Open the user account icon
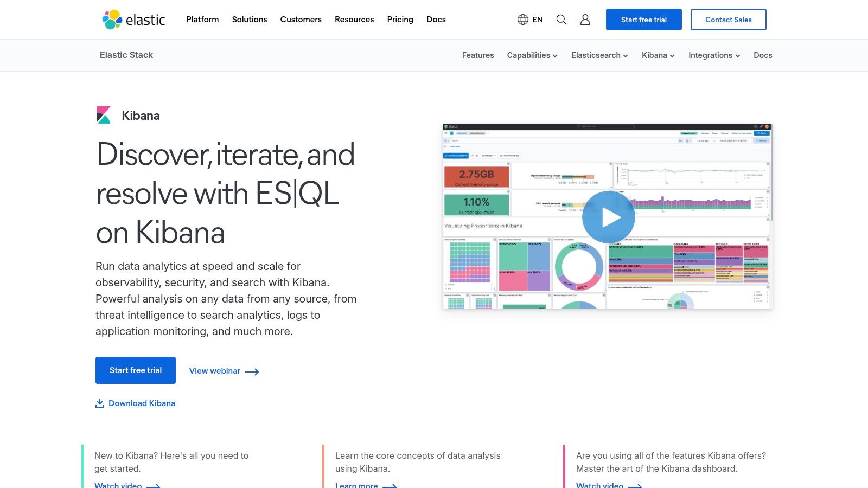This screenshot has height=488, width=868. click(x=585, y=20)
